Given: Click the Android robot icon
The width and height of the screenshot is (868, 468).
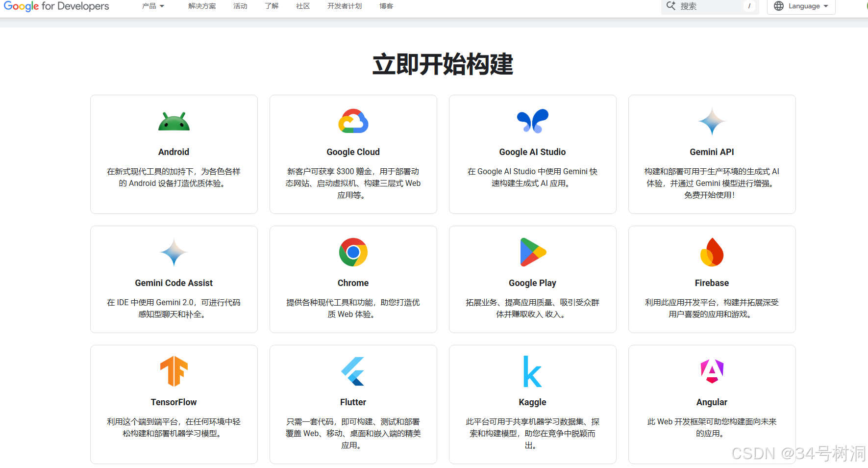Looking at the screenshot, I should pos(174,121).
